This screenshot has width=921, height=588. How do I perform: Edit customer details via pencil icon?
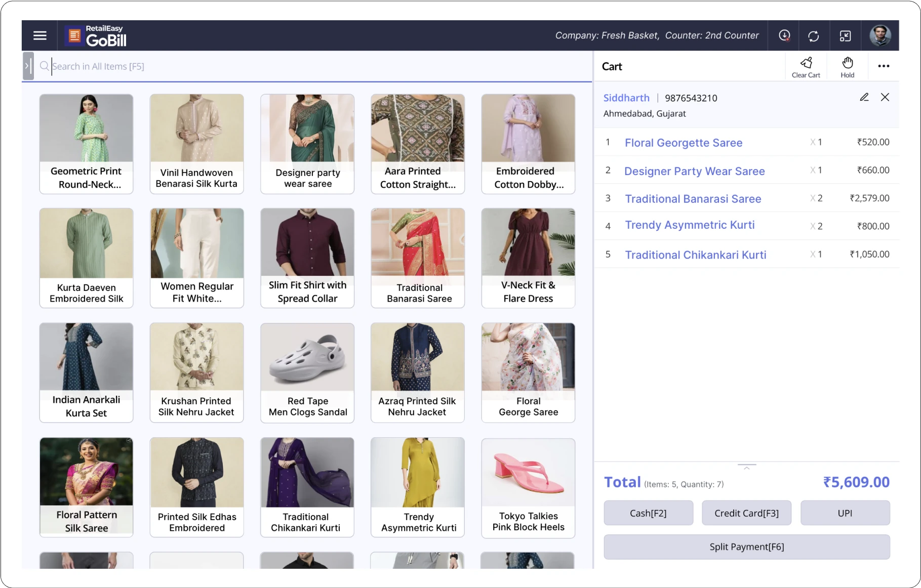864,97
